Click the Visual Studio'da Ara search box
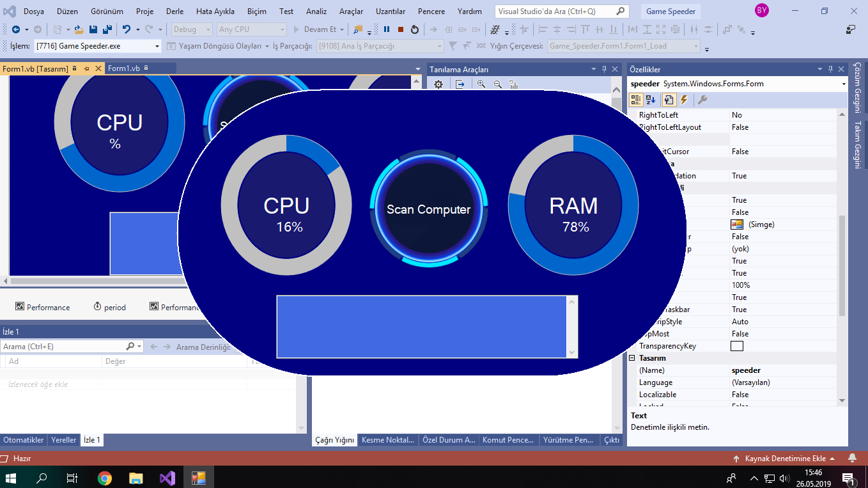 [561, 11]
